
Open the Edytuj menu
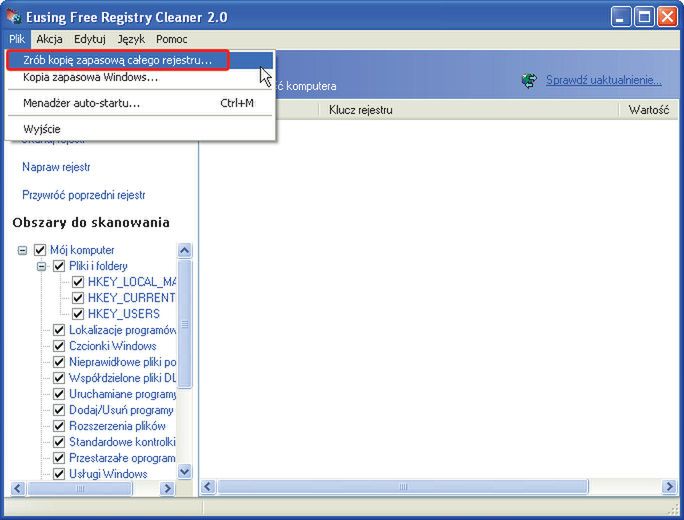point(90,39)
